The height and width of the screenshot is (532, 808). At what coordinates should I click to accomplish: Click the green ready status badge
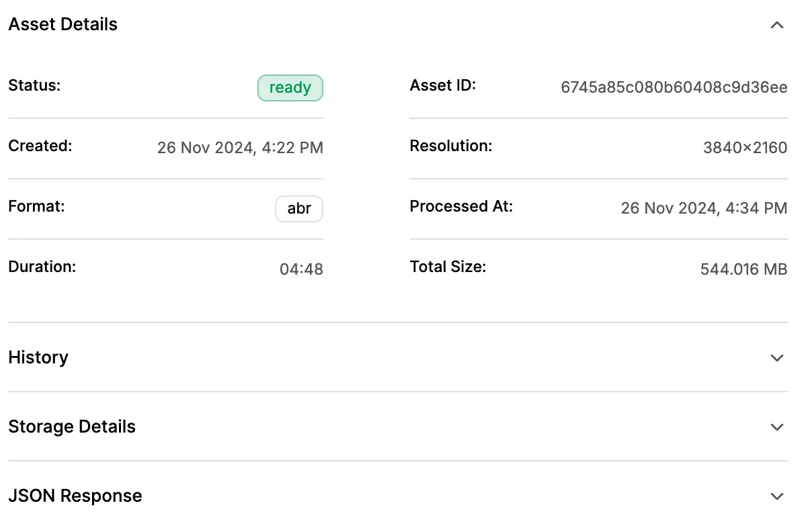(x=290, y=88)
